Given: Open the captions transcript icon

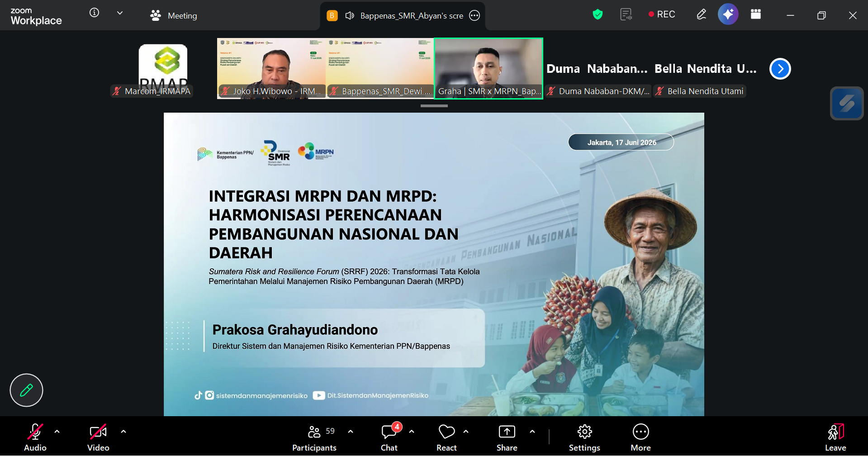Looking at the screenshot, I should pos(626,14).
